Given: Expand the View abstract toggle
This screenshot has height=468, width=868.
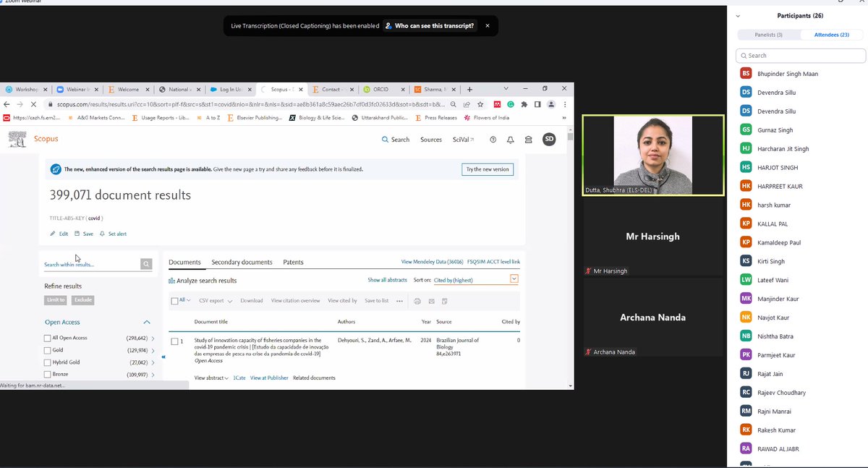Looking at the screenshot, I should pos(211,378).
